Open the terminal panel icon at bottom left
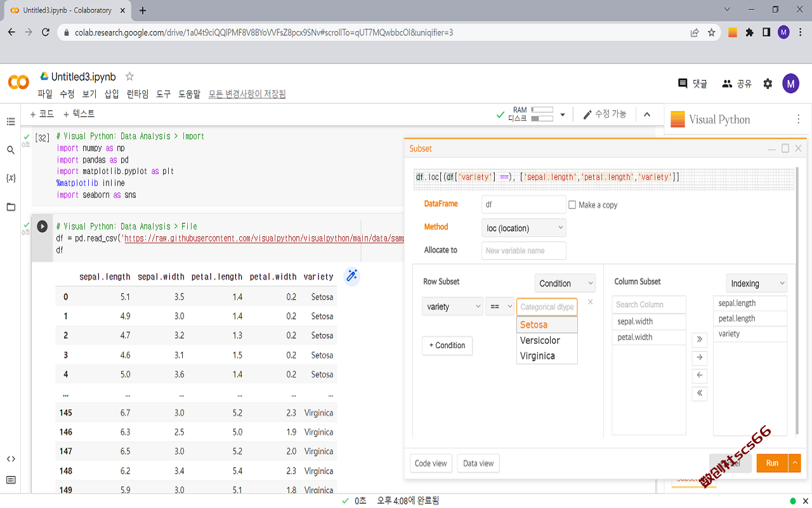 coord(11,480)
